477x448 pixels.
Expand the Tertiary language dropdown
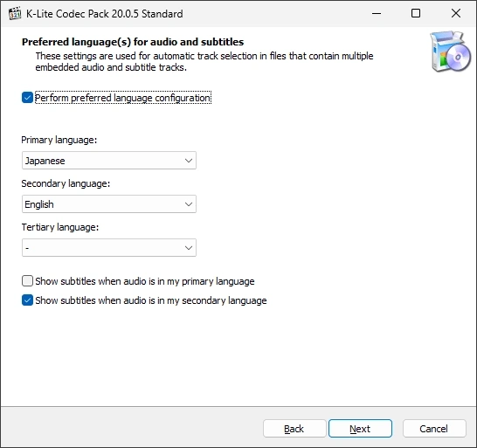(109, 247)
